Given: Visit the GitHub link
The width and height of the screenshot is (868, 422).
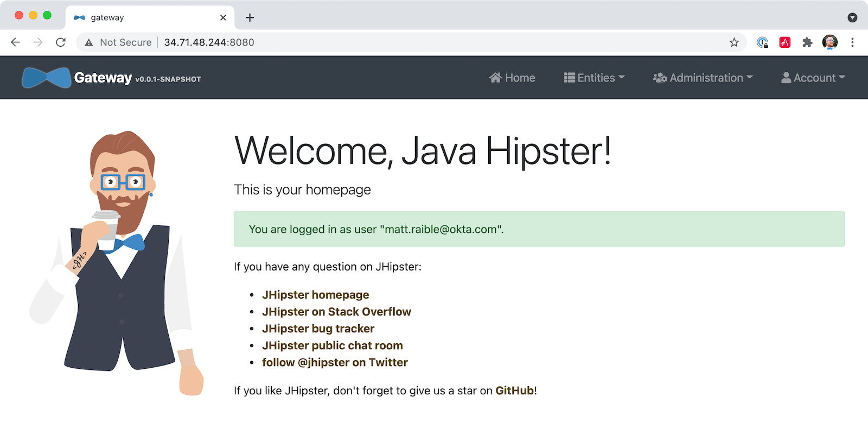Looking at the screenshot, I should coord(514,390).
